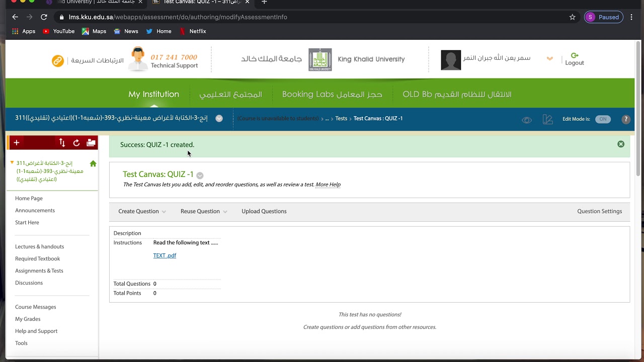Reload the page with browser refresh icon
The height and width of the screenshot is (362, 644).
[44, 17]
